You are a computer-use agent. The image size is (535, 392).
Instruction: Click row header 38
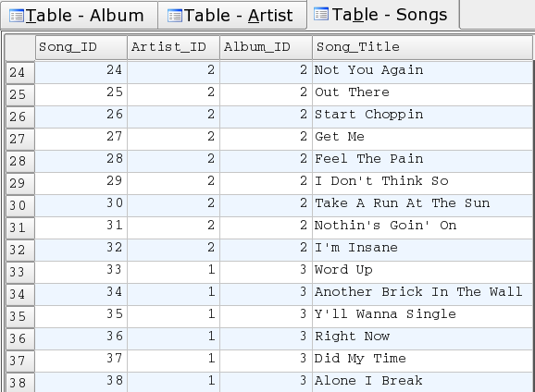coord(19,383)
